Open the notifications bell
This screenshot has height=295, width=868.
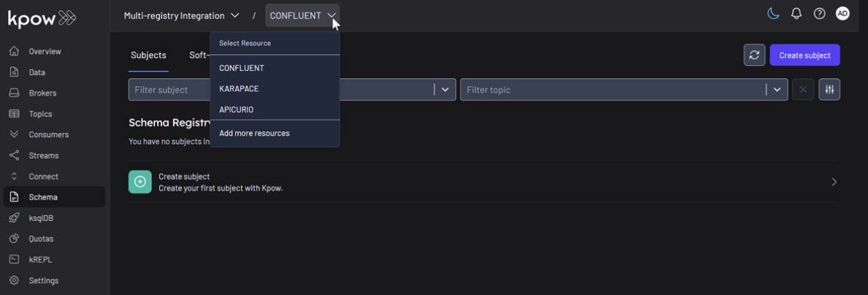pyautogui.click(x=796, y=14)
